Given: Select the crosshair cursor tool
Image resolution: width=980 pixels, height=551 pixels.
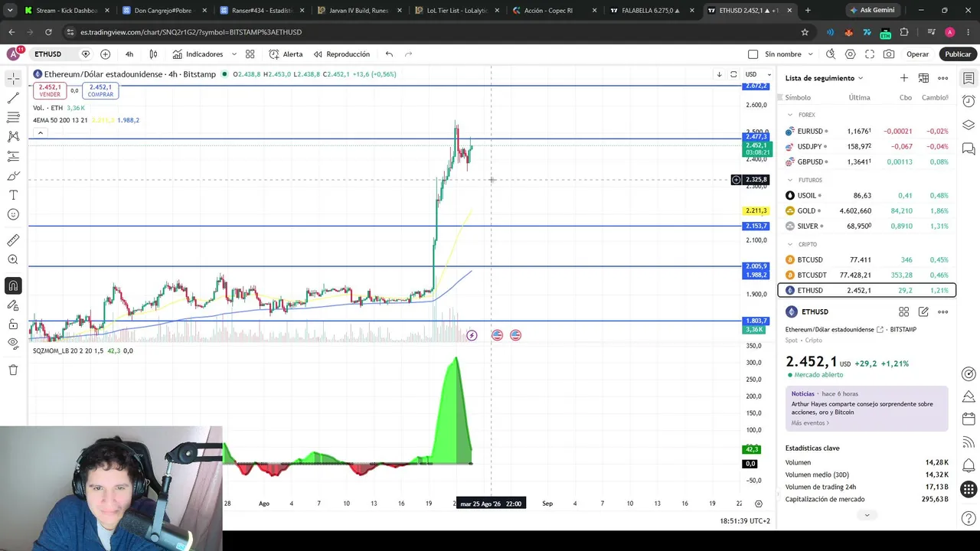Looking at the screenshot, I should tap(13, 78).
